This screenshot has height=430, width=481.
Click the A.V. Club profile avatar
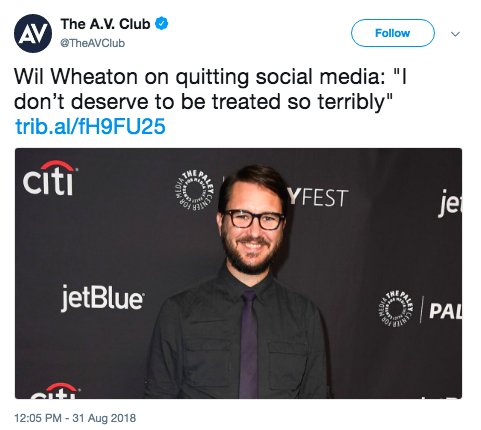click(x=33, y=33)
